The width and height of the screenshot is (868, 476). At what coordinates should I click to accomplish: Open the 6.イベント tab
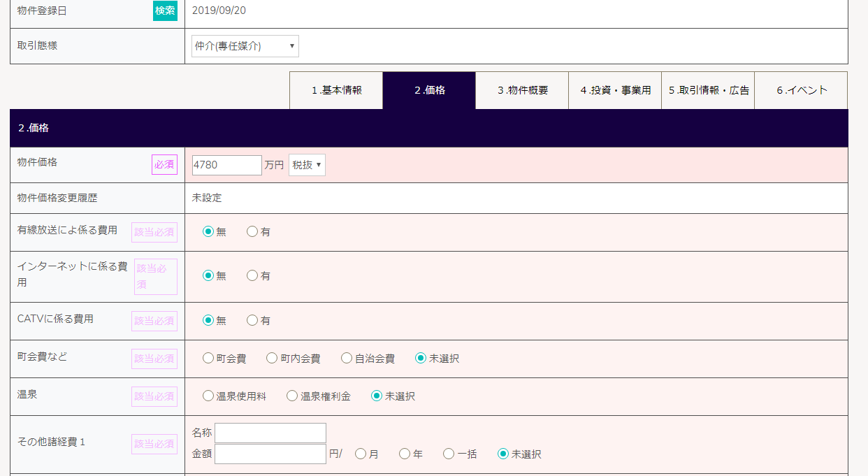point(801,90)
